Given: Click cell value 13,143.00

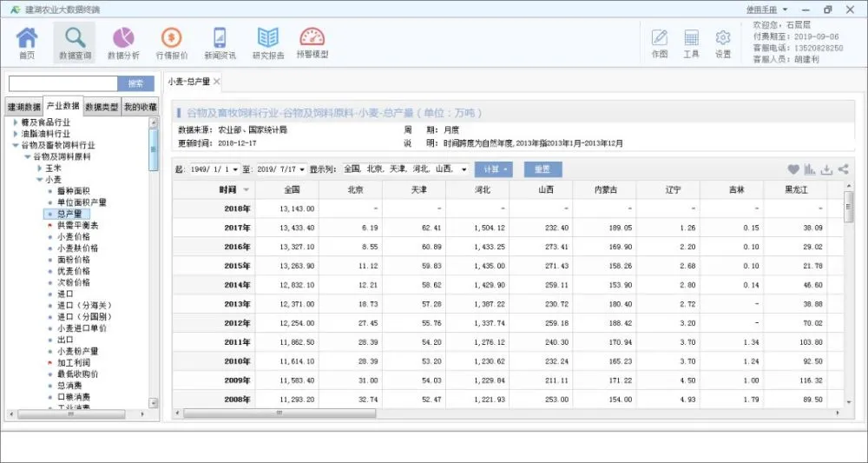Looking at the screenshot, I should tap(297, 208).
